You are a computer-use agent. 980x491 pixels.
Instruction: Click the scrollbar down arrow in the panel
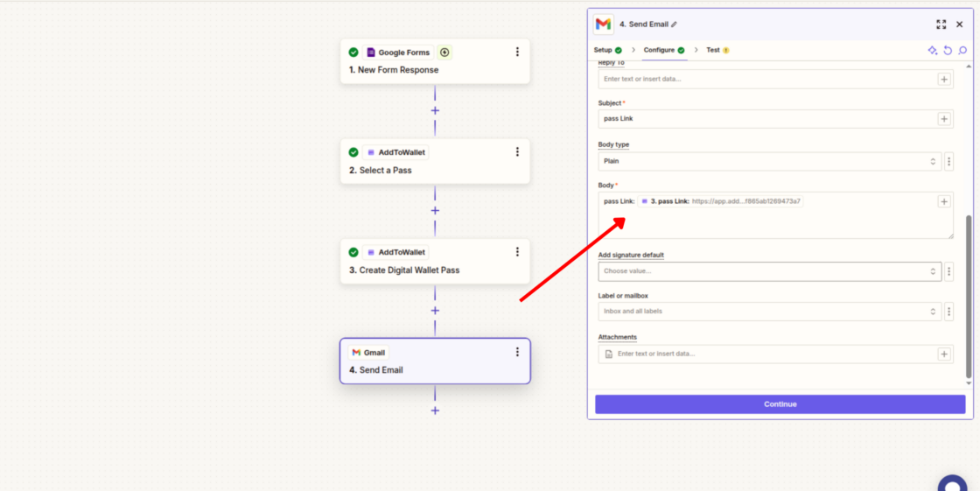coord(969,382)
